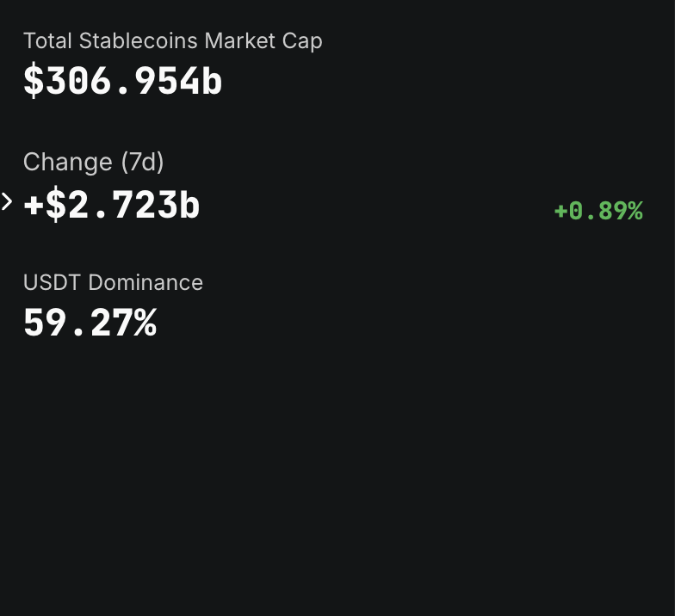Image resolution: width=675 pixels, height=616 pixels.
Task: Click the "Market Cap" text in the heading
Action: pyautogui.click(x=263, y=40)
